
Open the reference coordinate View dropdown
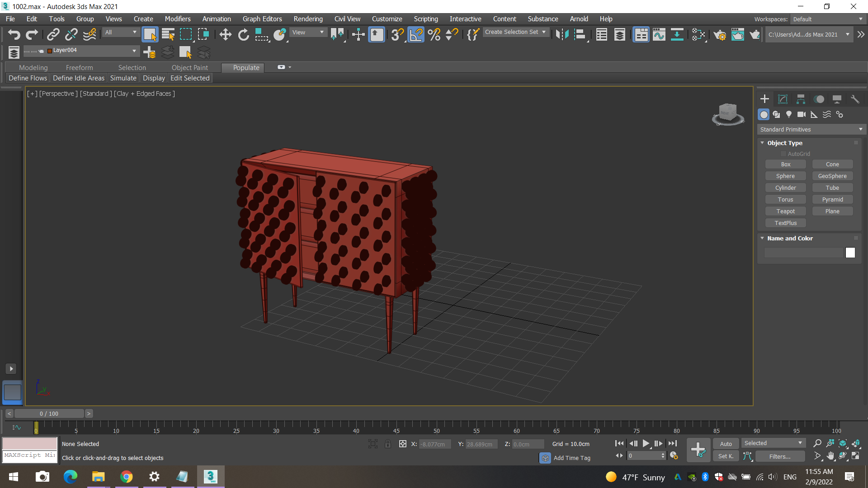pyautogui.click(x=308, y=33)
